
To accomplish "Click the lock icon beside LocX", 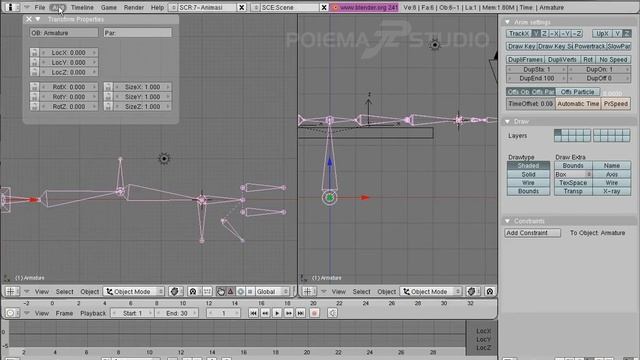I will (34, 53).
